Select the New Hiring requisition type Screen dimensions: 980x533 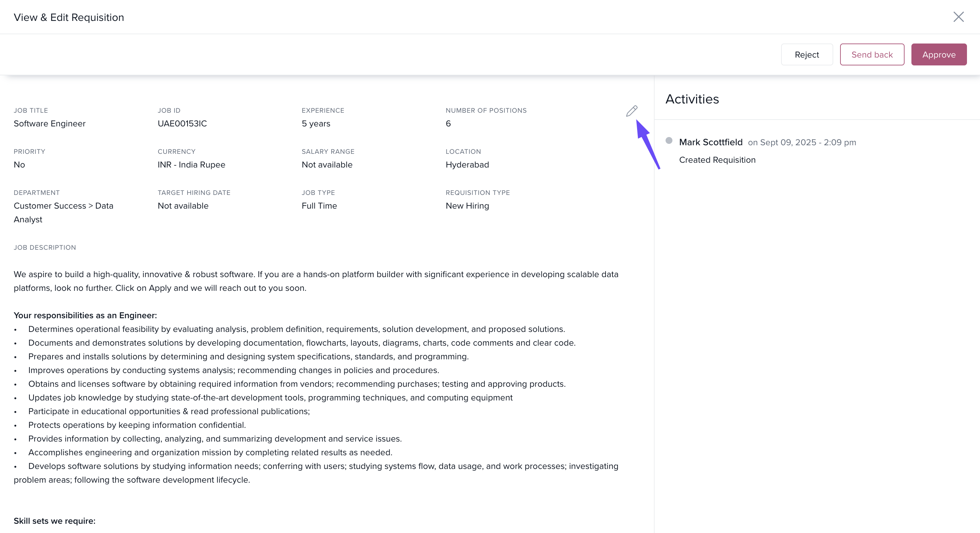click(x=467, y=206)
